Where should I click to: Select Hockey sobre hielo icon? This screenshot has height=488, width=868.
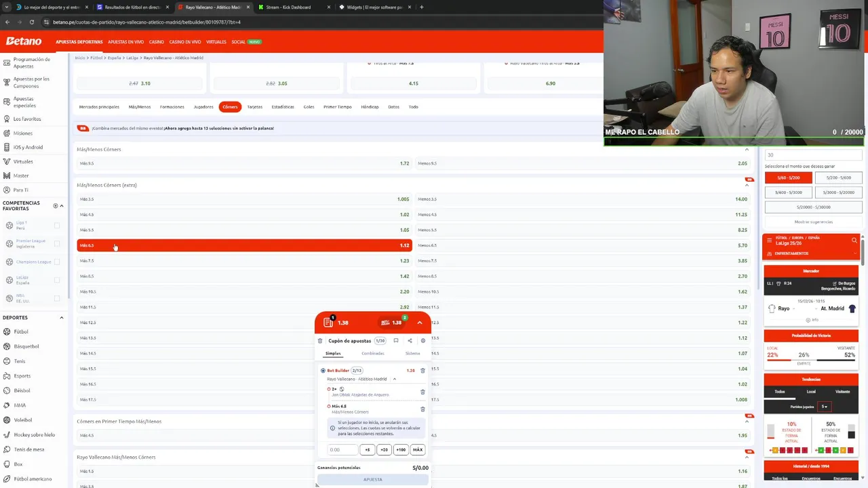tap(7, 434)
